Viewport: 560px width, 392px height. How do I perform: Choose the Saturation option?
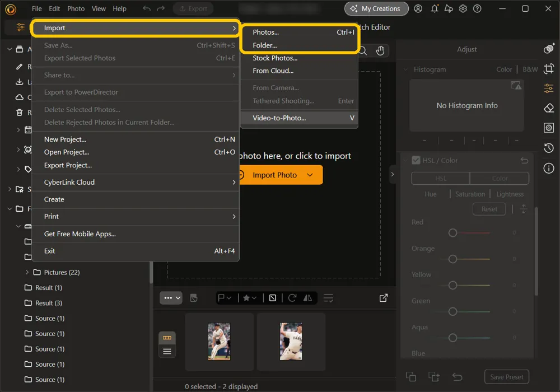pyautogui.click(x=470, y=194)
